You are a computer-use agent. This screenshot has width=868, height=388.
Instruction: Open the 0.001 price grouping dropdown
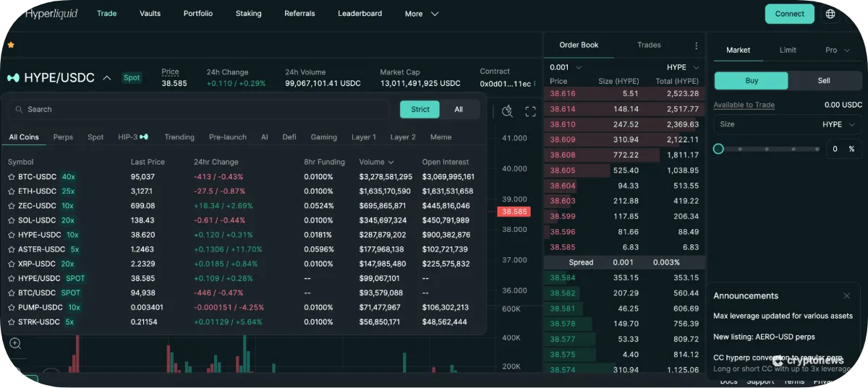(x=566, y=66)
